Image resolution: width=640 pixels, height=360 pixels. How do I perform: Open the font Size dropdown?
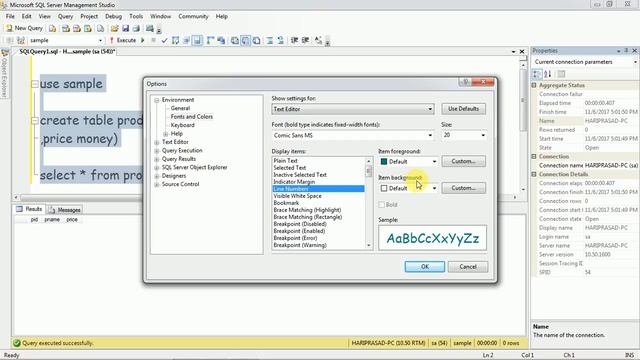483,135
